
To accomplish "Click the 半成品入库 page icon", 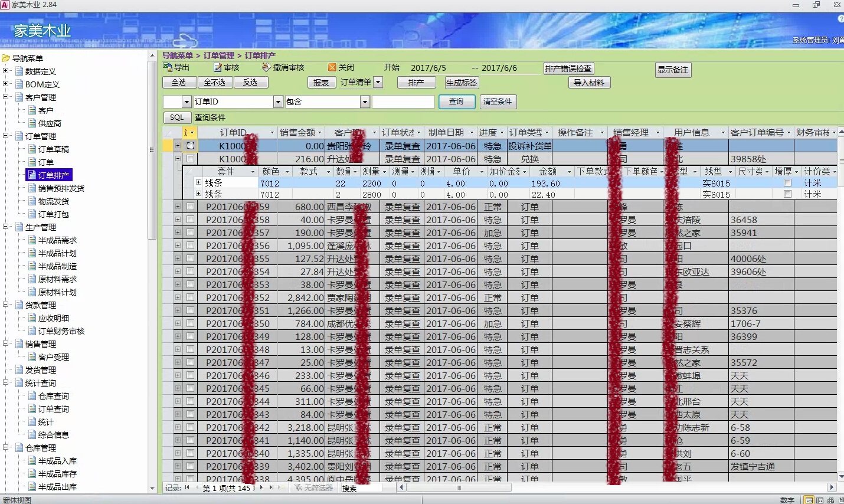I will tap(32, 461).
